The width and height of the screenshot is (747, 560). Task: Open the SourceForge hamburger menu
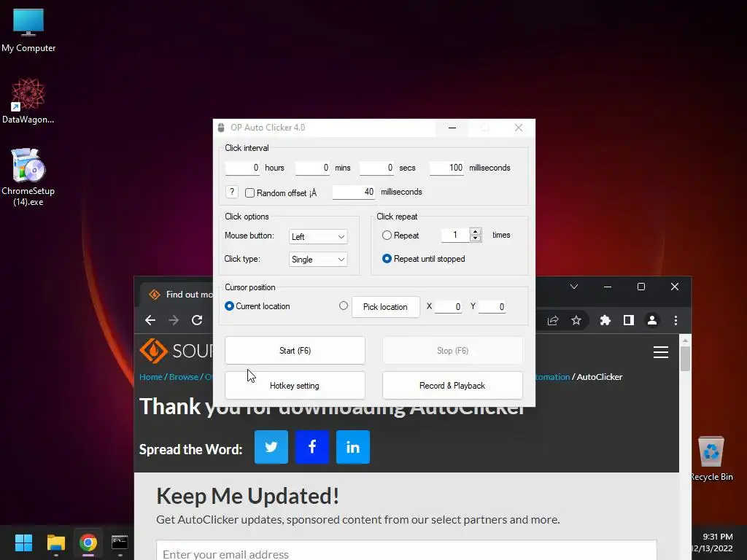coord(660,352)
